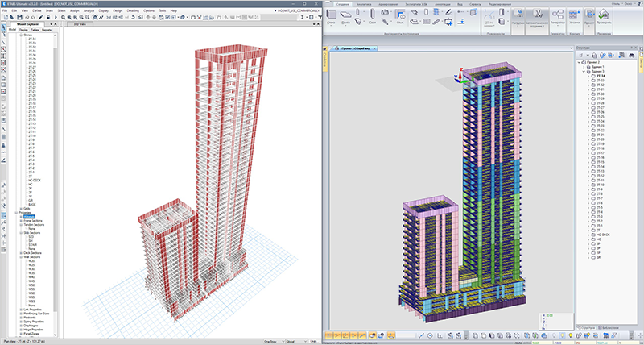This screenshot has height=345, width=644.
Task: Open the Analyze menu
Action: coord(89,10)
